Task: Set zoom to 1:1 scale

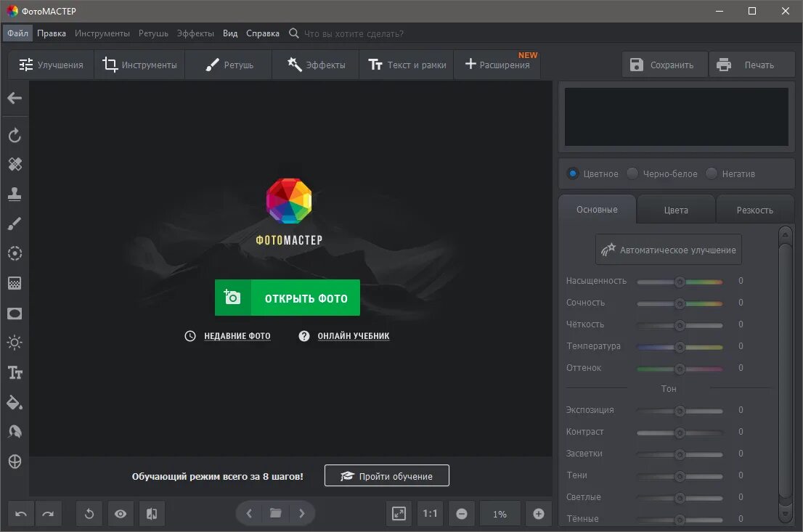Action: click(x=430, y=514)
